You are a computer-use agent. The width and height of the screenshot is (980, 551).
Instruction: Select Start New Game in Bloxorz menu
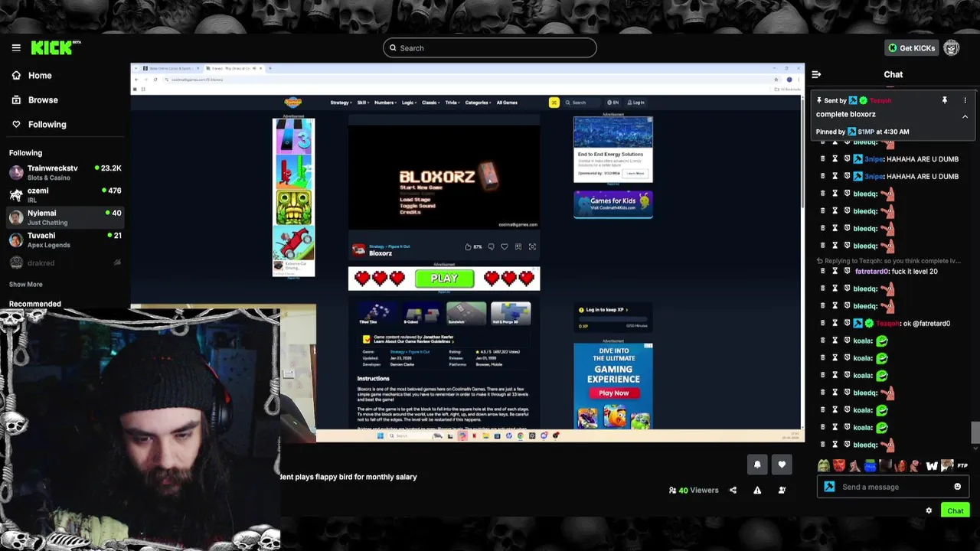pos(423,187)
